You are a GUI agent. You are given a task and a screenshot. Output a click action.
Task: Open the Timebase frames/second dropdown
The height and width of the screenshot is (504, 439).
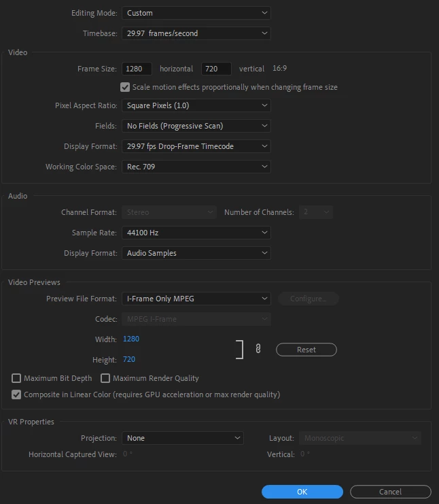tap(196, 33)
